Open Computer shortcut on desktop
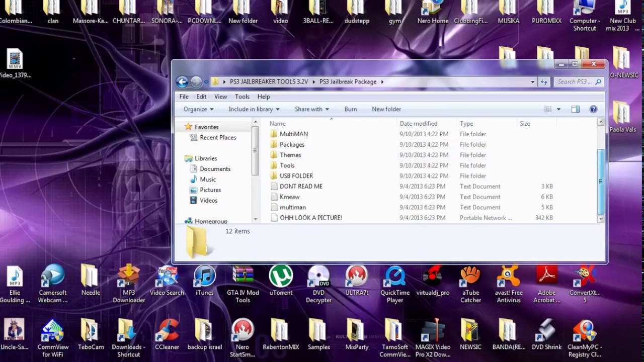Viewport: 644px width, 362px height. (x=585, y=16)
